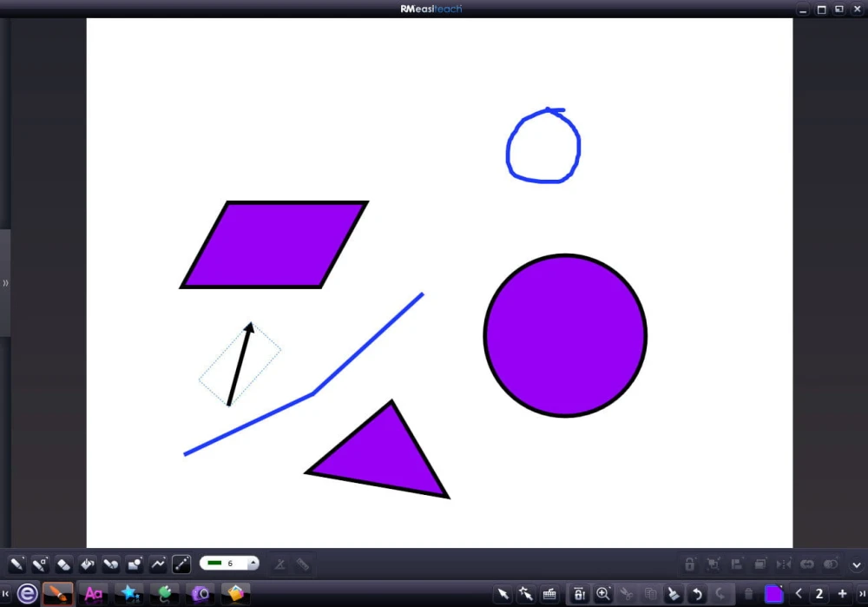The height and width of the screenshot is (607, 868).
Task: Collapse toolbar with left-edge arrow button
Action: tap(5, 594)
